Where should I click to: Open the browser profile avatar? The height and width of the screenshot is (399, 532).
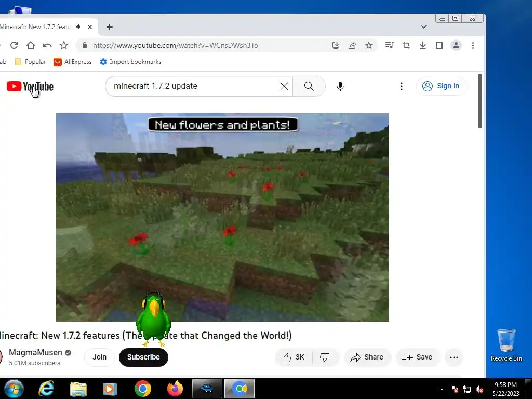456,45
